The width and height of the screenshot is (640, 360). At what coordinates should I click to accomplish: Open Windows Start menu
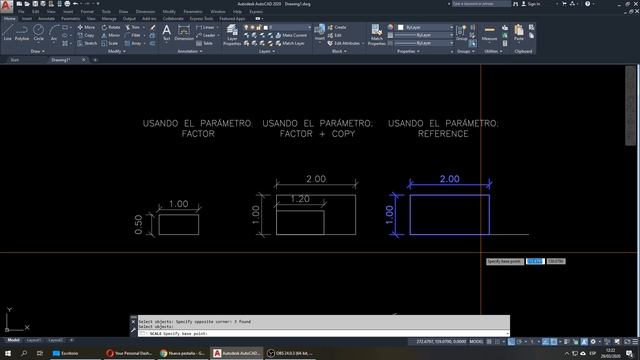tap(8, 353)
